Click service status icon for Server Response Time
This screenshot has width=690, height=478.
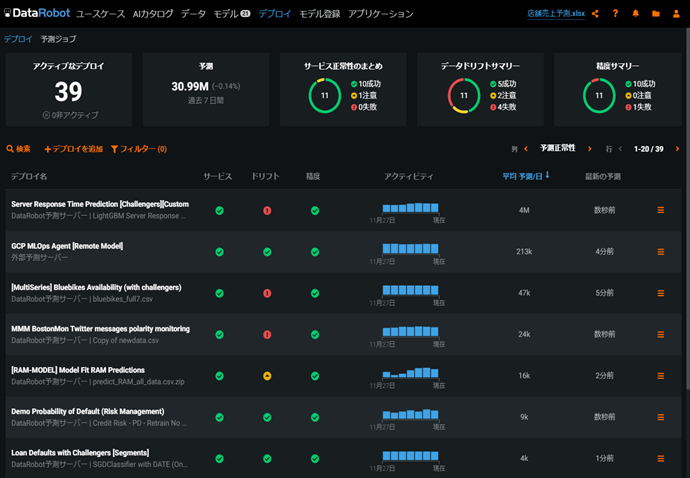point(219,211)
